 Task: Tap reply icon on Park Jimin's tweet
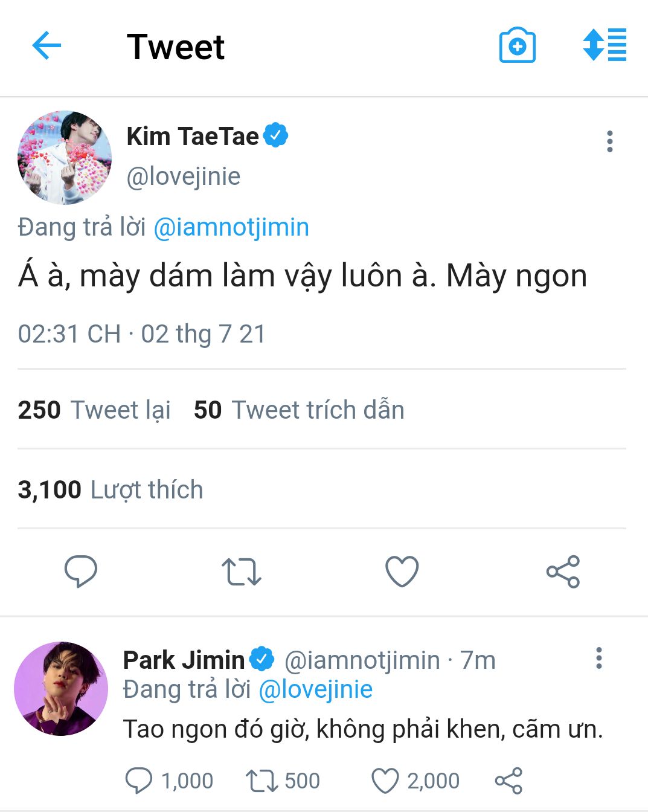[x=139, y=781]
